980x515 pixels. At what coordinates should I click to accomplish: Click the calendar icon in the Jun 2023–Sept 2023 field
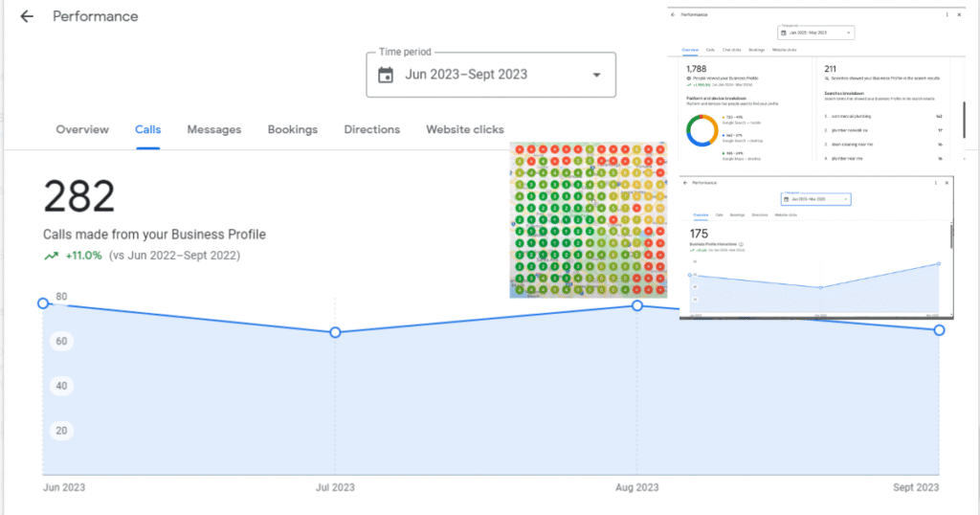click(x=386, y=75)
